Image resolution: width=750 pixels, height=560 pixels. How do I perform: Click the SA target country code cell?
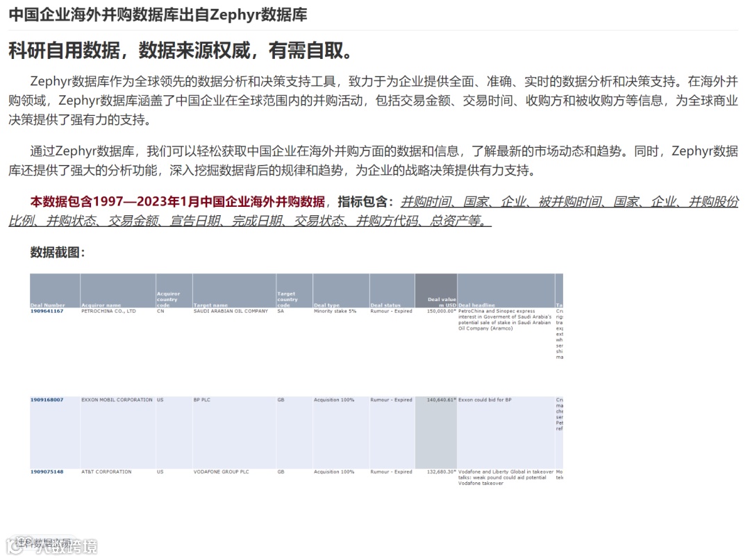click(x=281, y=311)
